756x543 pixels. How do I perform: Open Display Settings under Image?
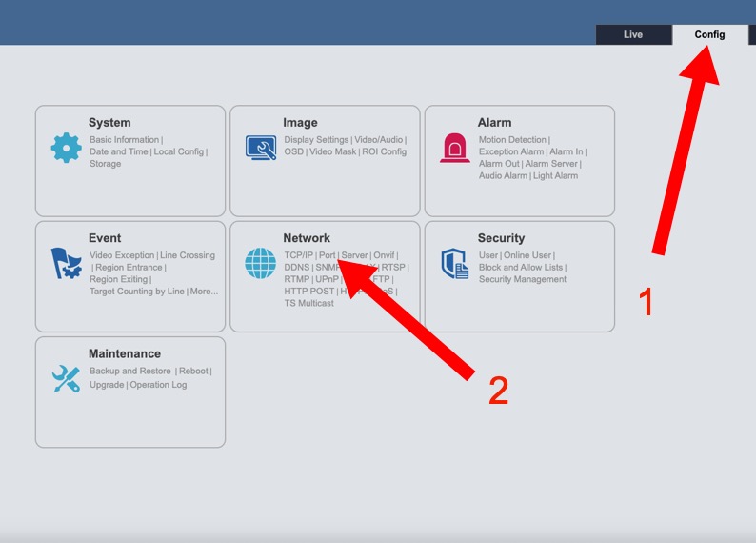pos(316,140)
